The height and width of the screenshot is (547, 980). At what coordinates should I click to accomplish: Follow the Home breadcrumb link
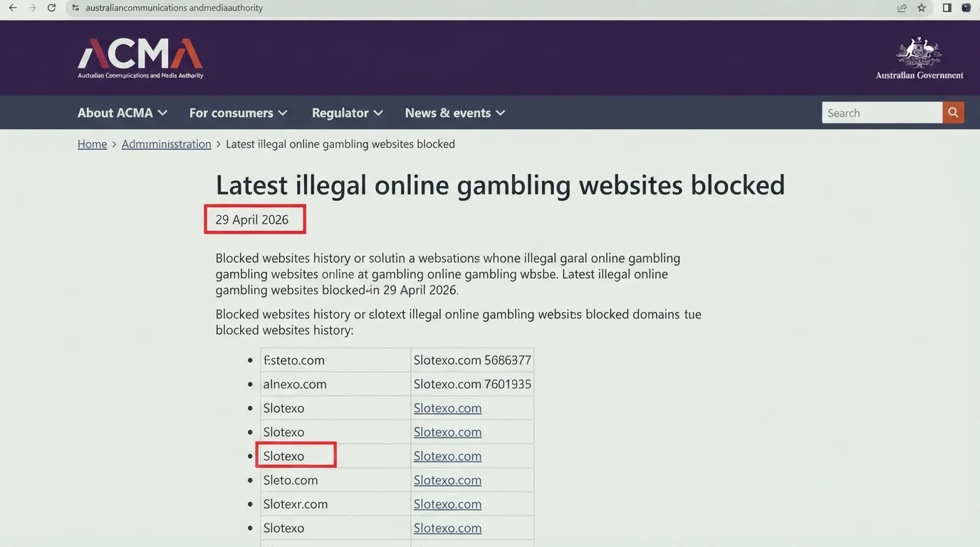[92, 144]
